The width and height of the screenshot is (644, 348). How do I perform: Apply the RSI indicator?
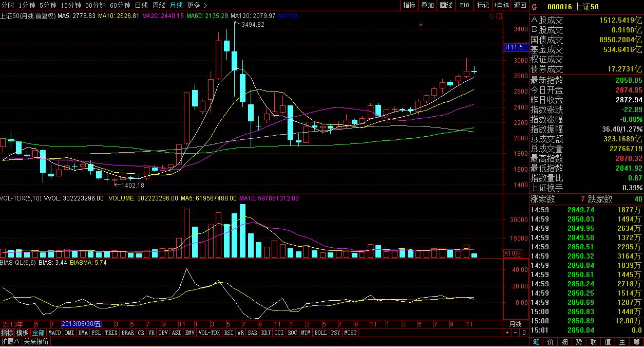tap(229, 333)
